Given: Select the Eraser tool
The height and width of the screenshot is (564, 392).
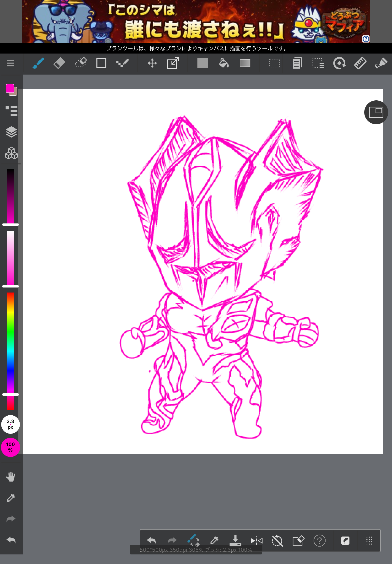Looking at the screenshot, I should 59,63.
